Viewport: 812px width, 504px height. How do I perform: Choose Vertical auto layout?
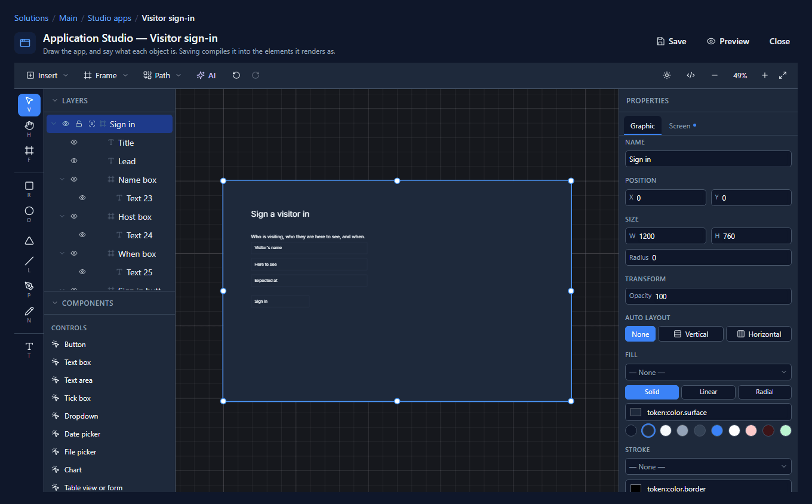pyautogui.click(x=690, y=334)
